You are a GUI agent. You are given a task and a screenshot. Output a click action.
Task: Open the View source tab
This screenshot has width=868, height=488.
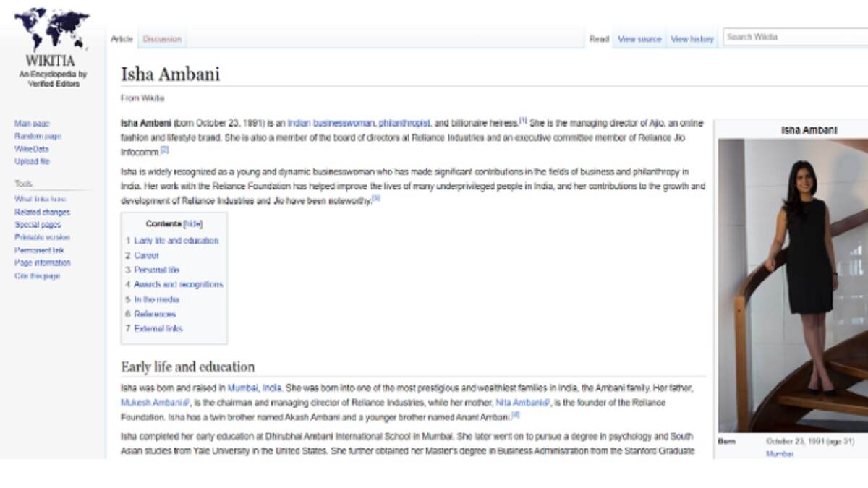coord(639,39)
